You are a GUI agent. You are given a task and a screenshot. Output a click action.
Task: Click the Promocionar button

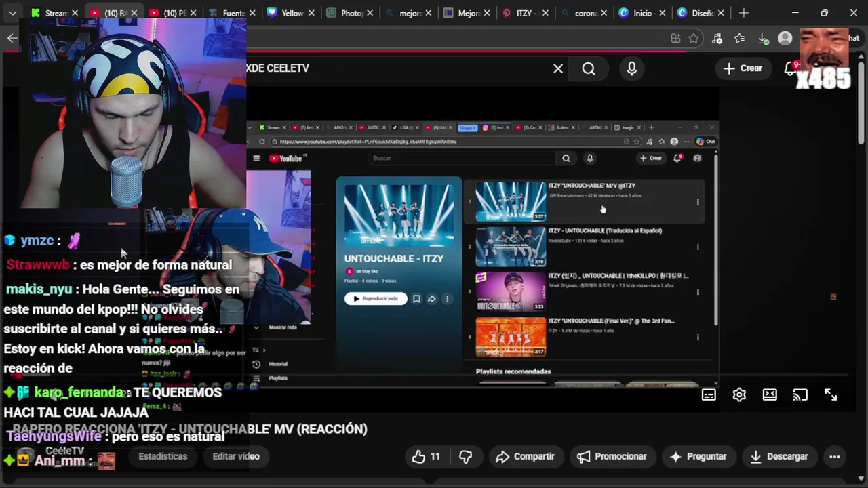click(612, 457)
